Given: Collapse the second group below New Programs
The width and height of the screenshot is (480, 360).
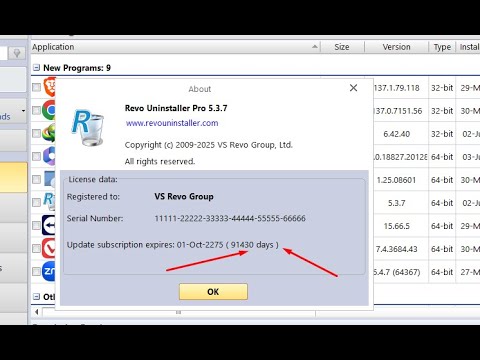Looking at the screenshot, I should coord(36,296).
